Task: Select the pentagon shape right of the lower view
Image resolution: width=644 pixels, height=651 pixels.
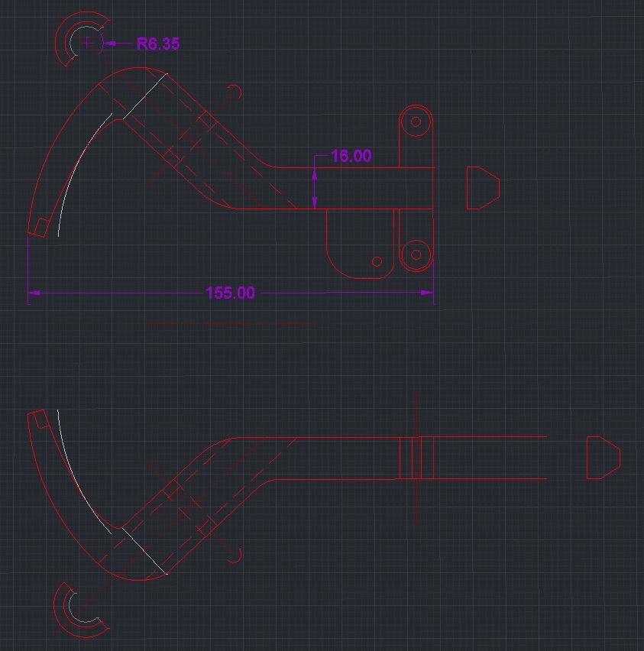Action: 602,458
